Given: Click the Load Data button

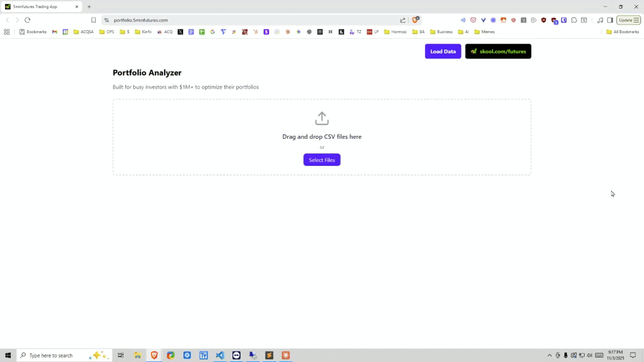Looking at the screenshot, I should (443, 52).
